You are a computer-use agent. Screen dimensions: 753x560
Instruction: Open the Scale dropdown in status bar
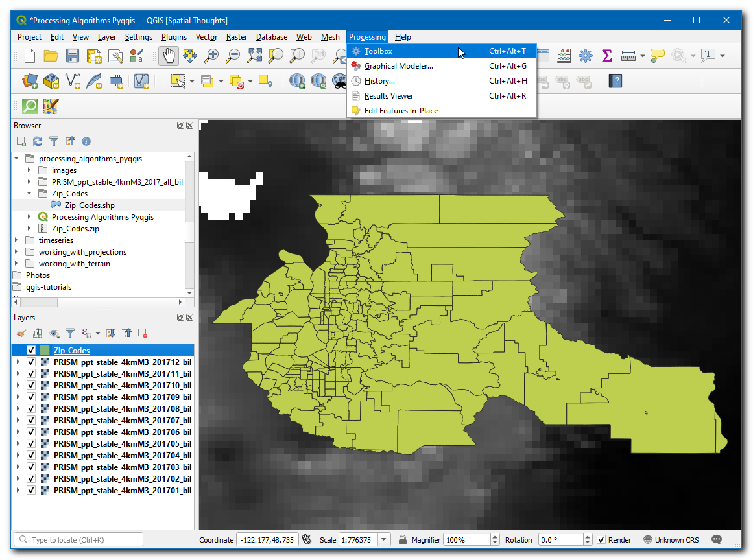coord(384,540)
